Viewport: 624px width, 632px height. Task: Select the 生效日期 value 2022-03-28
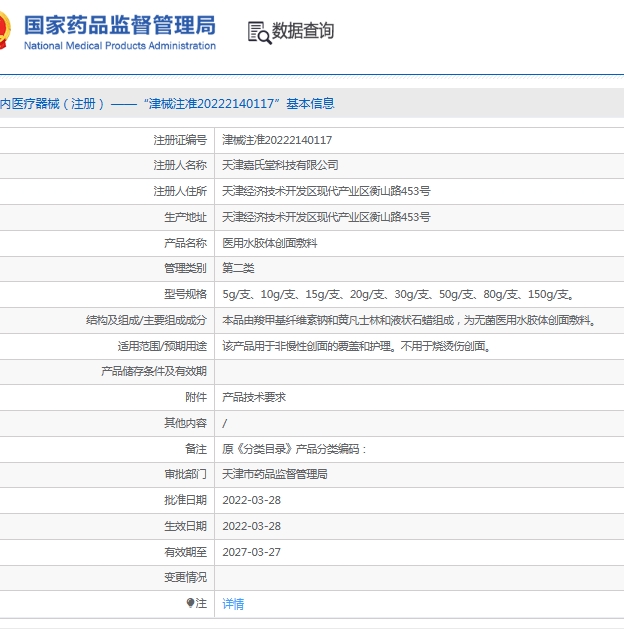click(x=252, y=526)
